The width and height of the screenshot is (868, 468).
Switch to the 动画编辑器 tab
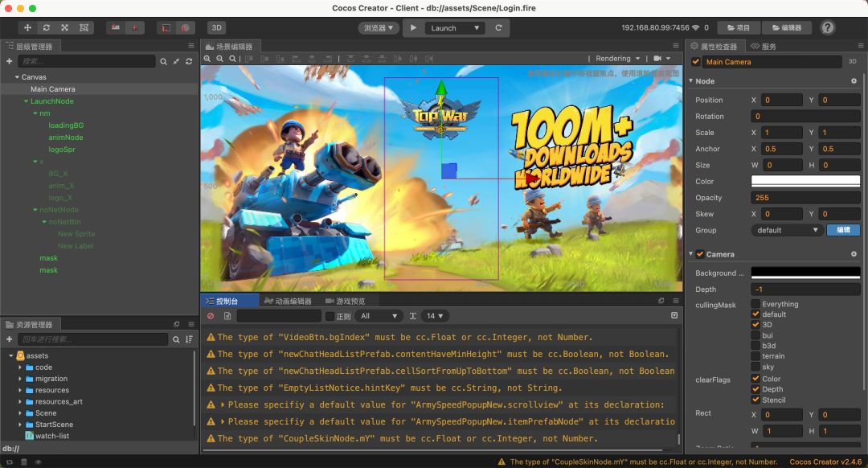point(288,301)
